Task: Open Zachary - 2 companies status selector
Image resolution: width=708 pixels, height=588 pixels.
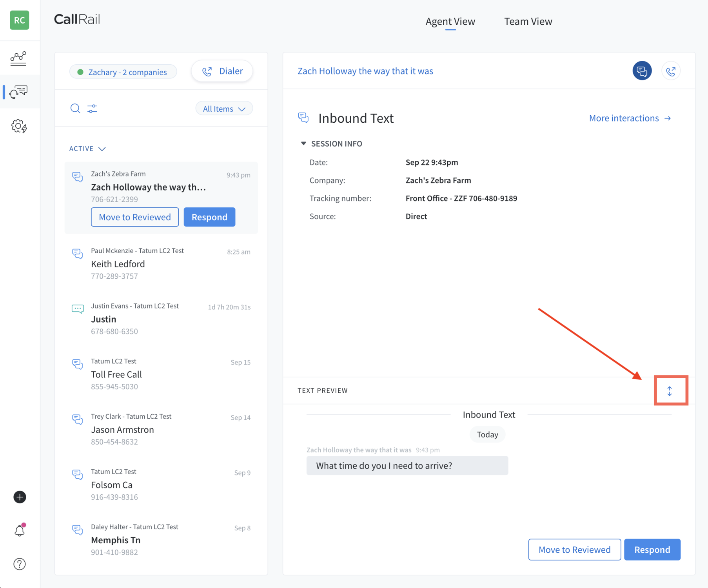Action: pyautogui.click(x=123, y=72)
